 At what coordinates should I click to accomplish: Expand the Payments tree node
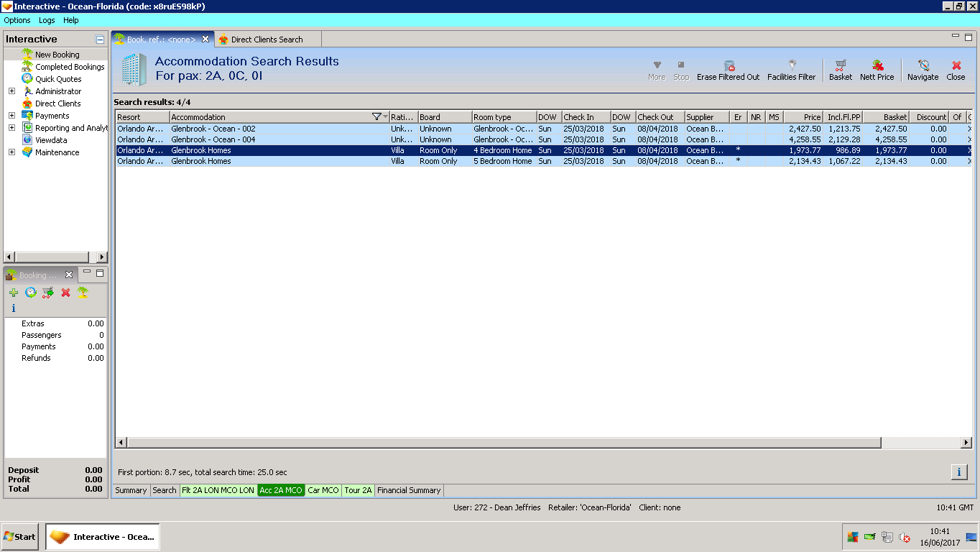tap(11, 116)
